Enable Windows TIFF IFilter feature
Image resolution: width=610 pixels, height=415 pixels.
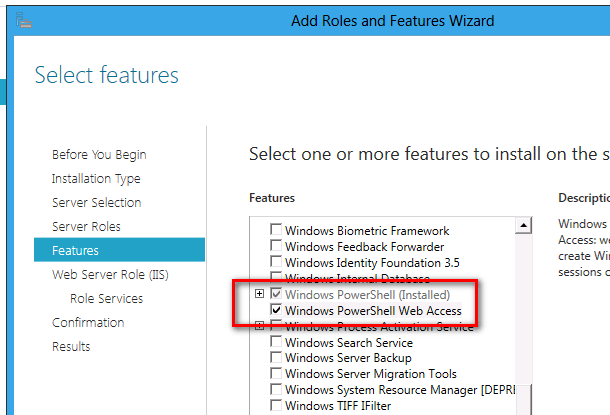click(x=277, y=406)
